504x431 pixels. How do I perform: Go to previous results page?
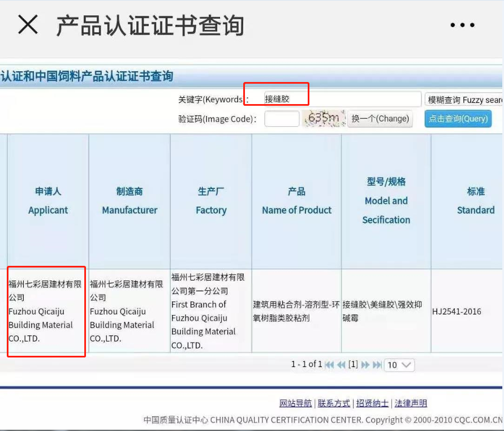click(x=341, y=365)
